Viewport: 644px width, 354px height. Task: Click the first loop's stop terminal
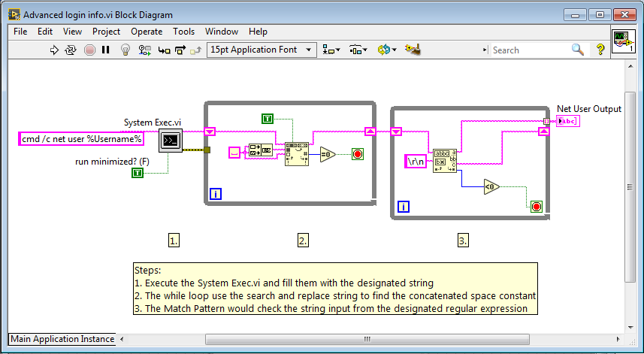[357, 154]
